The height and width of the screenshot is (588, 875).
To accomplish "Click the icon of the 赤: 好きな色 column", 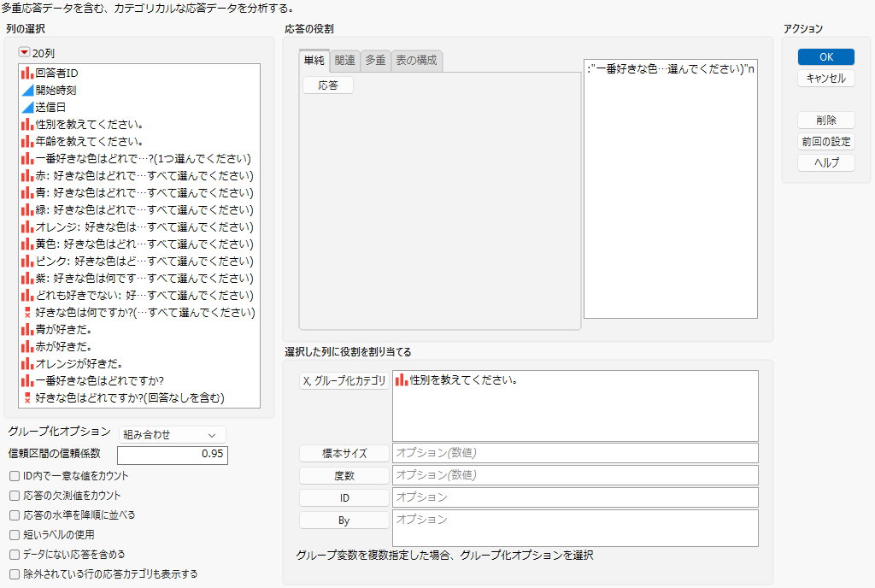I will tap(27, 176).
